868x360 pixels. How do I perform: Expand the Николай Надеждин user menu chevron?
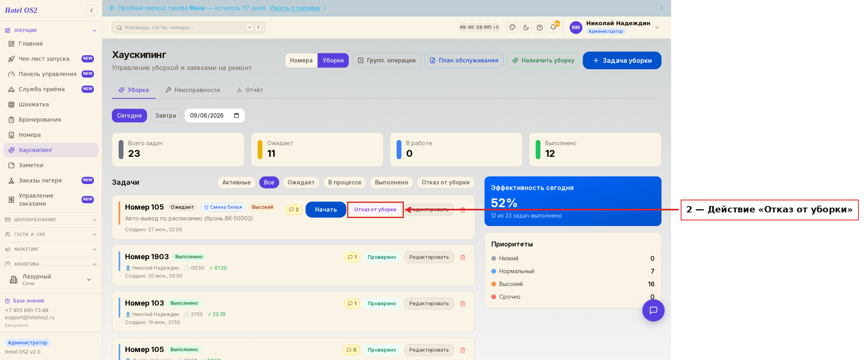[x=657, y=27]
